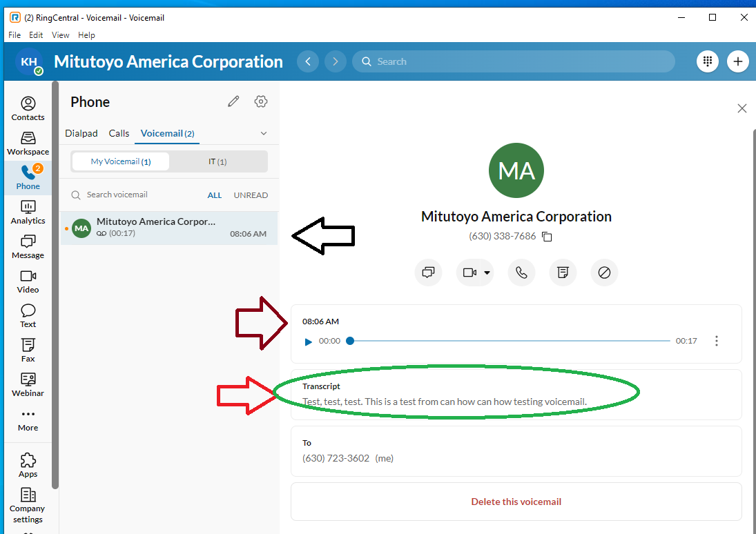Open phone settings gear icon

click(260, 102)
